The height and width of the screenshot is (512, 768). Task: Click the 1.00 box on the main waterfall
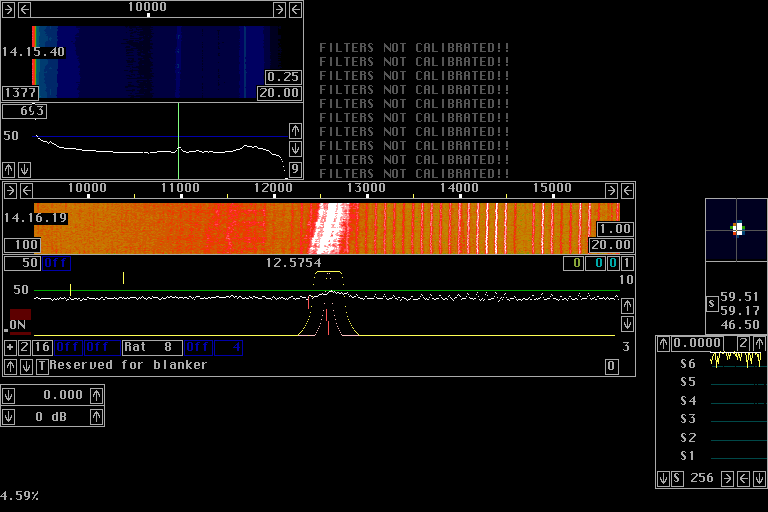[615, 229]
